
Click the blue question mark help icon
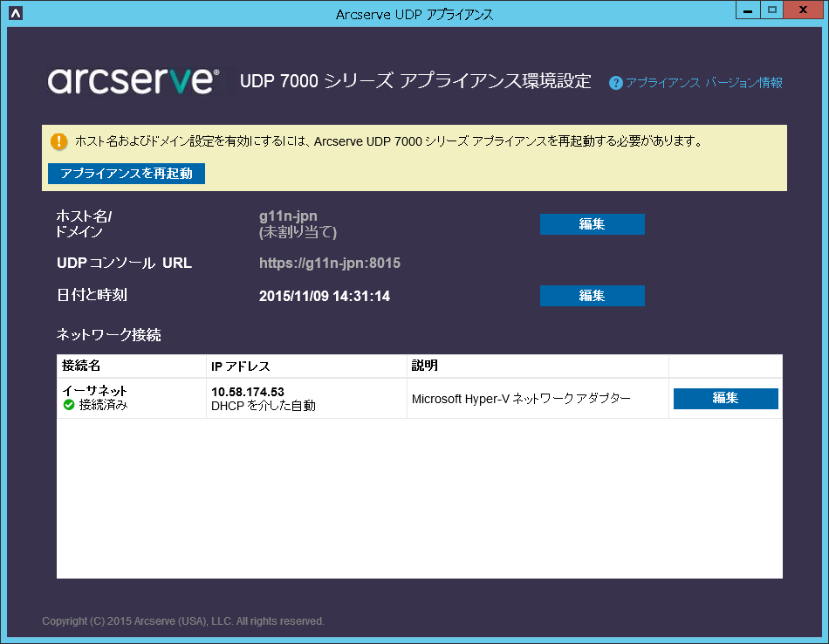615,83
